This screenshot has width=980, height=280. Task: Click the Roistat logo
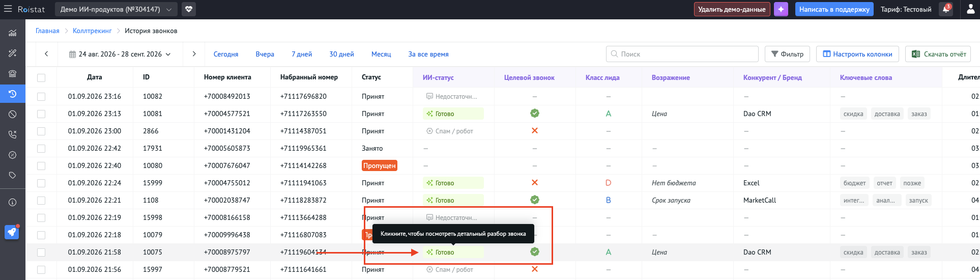click(x=31, y=9)
